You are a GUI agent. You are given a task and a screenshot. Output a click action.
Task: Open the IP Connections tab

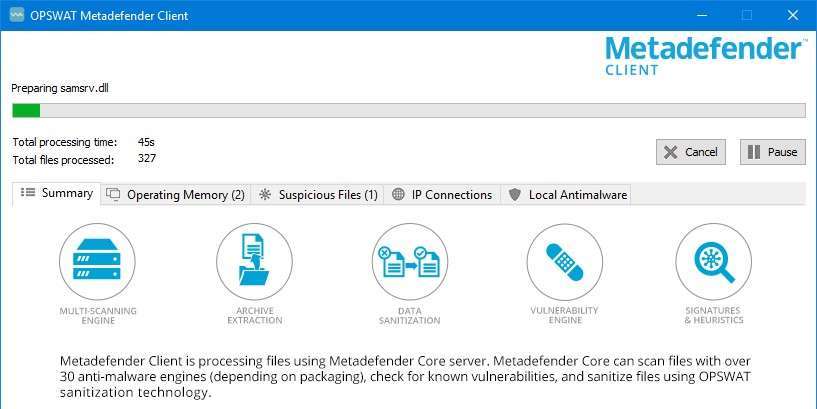point(442,195)
